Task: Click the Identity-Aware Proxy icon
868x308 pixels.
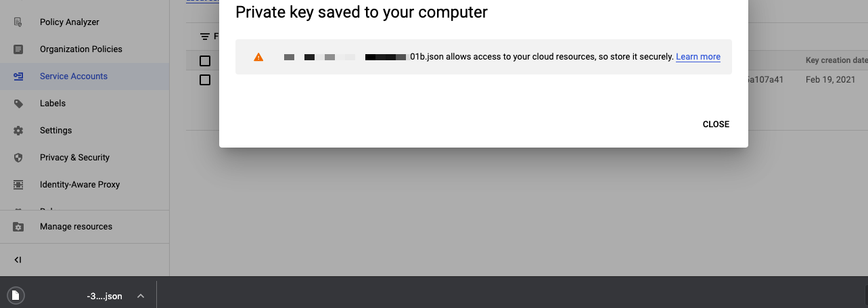Action: click(18, 185)
